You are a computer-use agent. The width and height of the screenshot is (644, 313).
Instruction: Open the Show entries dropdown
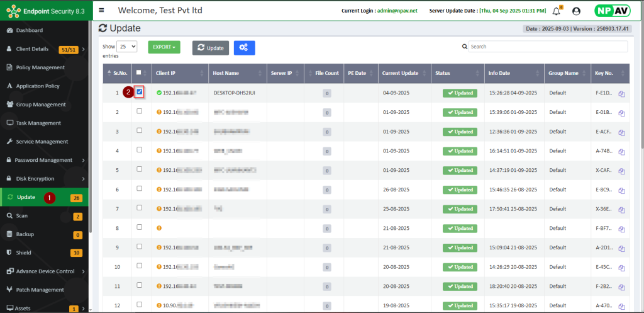pos(126,47)
